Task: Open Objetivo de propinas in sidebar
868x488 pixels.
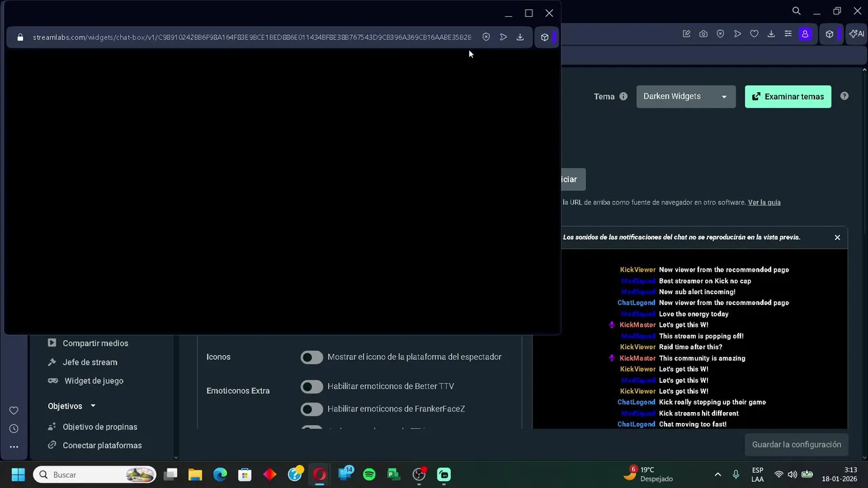Action: (x=100, y=427)
